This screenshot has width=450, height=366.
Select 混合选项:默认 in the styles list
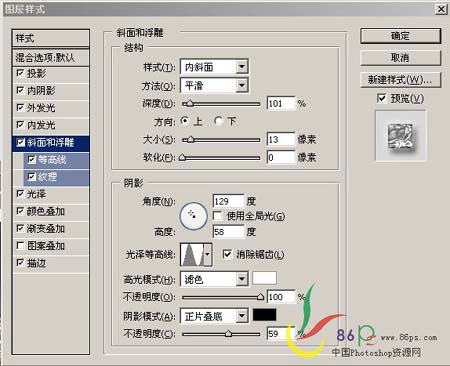51,58
